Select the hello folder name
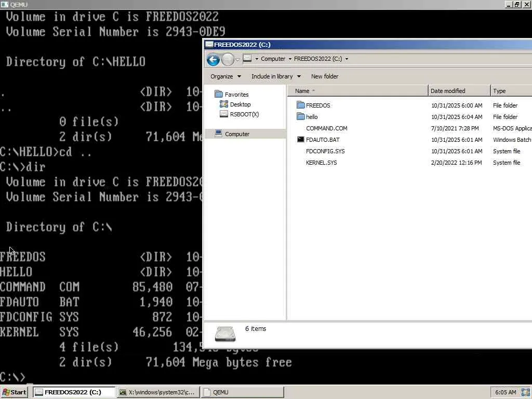This screenshot has width=532, height=399. 312,117
